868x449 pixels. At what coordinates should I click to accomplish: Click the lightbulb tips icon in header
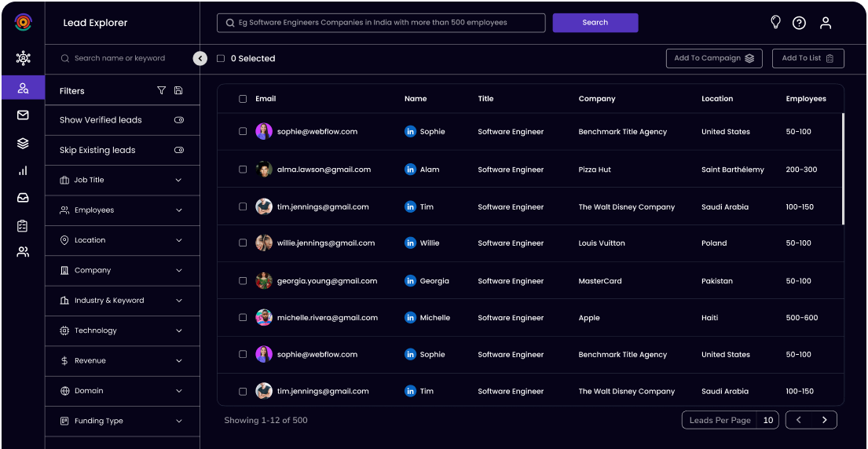click(775, 23)
